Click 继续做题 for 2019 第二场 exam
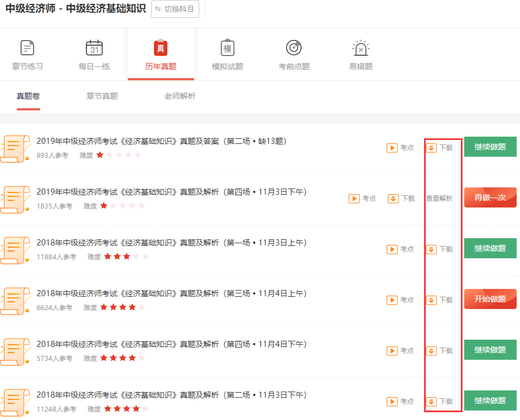Screen dimensions: 520x420 click(x=490, y=147)
